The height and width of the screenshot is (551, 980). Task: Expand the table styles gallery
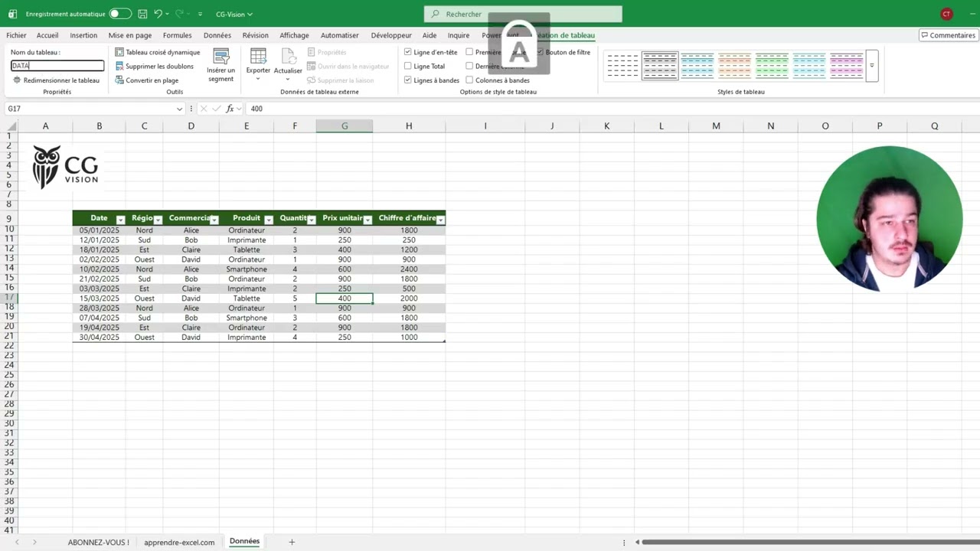tap(871, 66)
